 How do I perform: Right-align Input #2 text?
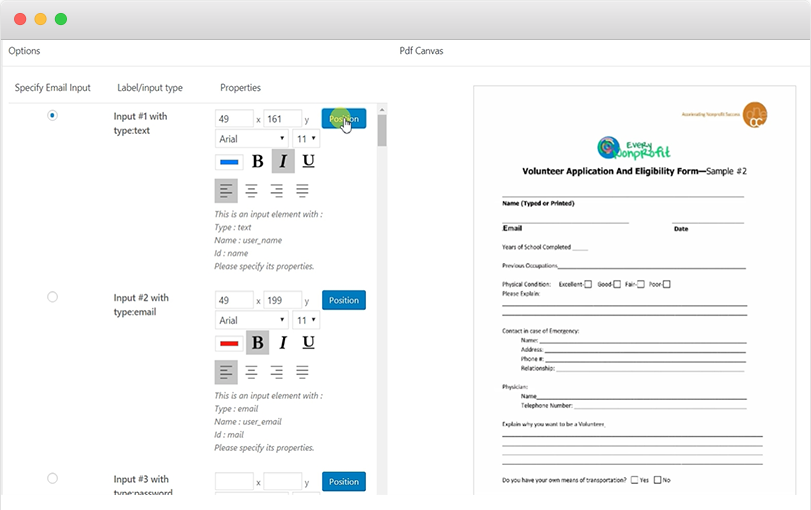[x=277, y=372]
